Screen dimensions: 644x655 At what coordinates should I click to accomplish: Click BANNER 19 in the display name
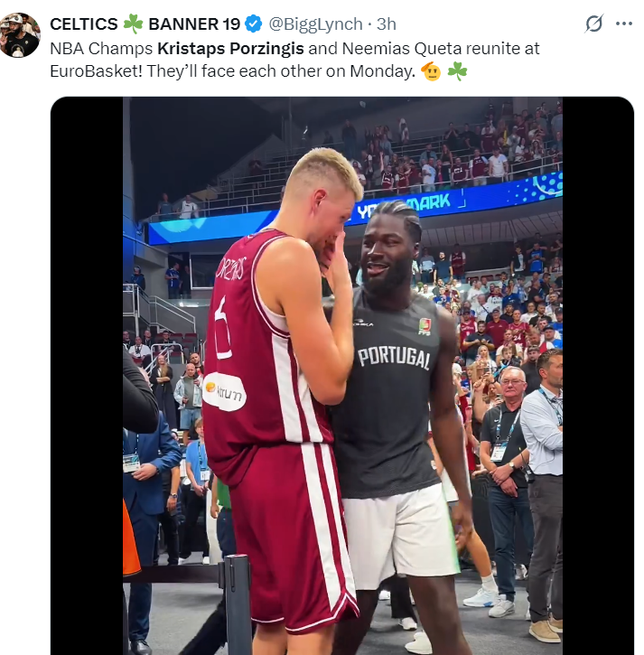tap(194, 24)
